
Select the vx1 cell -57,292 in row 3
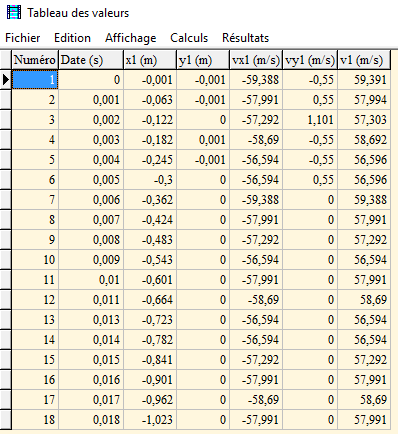pyautogui.click(x=256, y=120)
